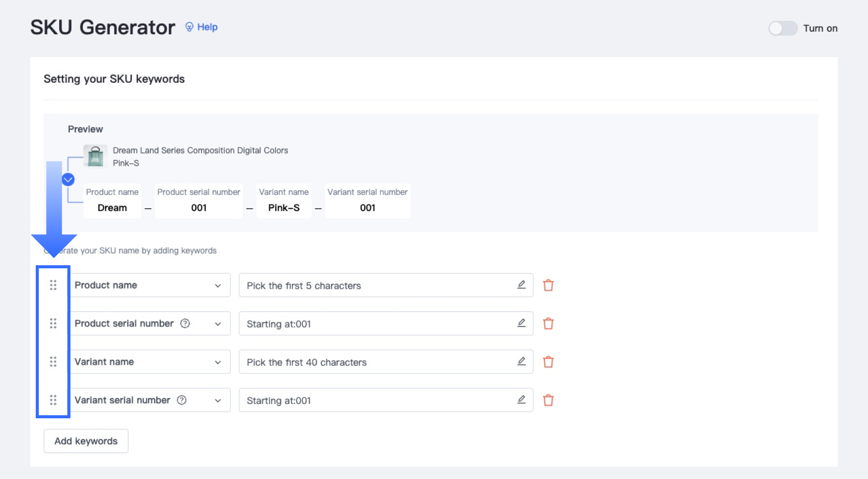Open help tooltip for Product serial number
868x479 pixels.
[185, 323]
